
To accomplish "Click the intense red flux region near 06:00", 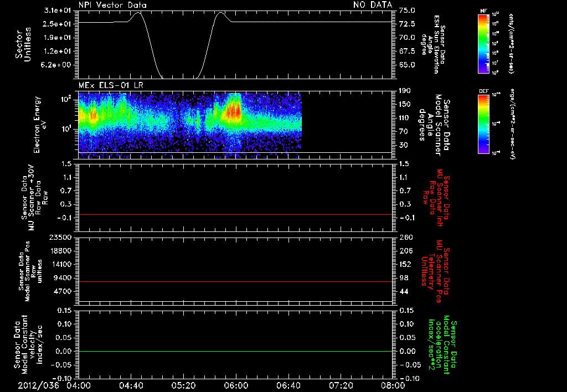I will point(233,111).
